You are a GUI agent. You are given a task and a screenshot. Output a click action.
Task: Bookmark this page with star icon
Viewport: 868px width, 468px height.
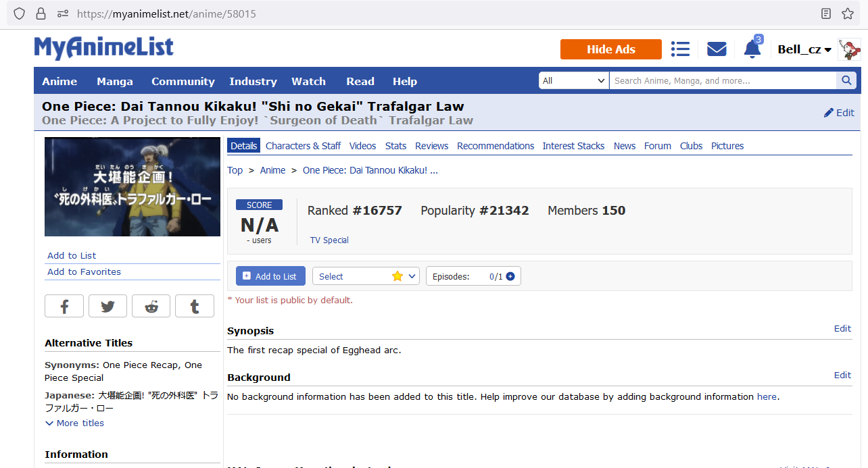pyautogui.click(x=848, y=14)
